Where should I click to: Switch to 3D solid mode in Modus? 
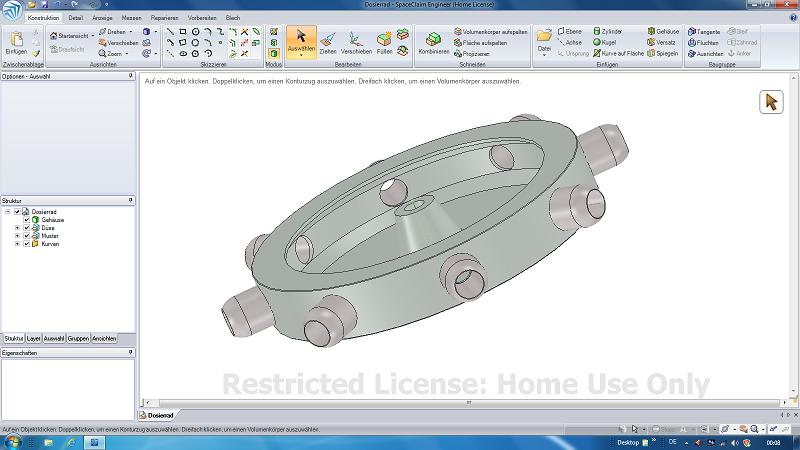[x=274, y=54]
